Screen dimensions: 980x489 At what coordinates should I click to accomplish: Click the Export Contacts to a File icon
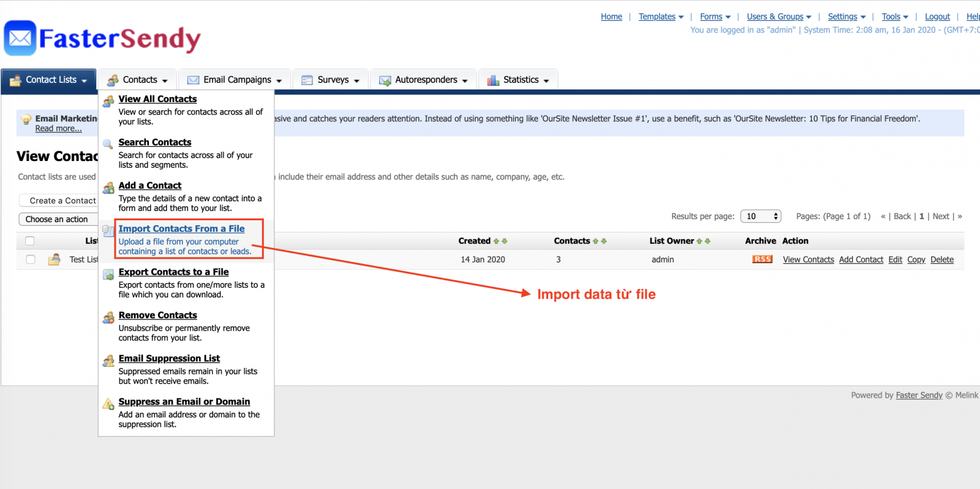coord(108,274)
